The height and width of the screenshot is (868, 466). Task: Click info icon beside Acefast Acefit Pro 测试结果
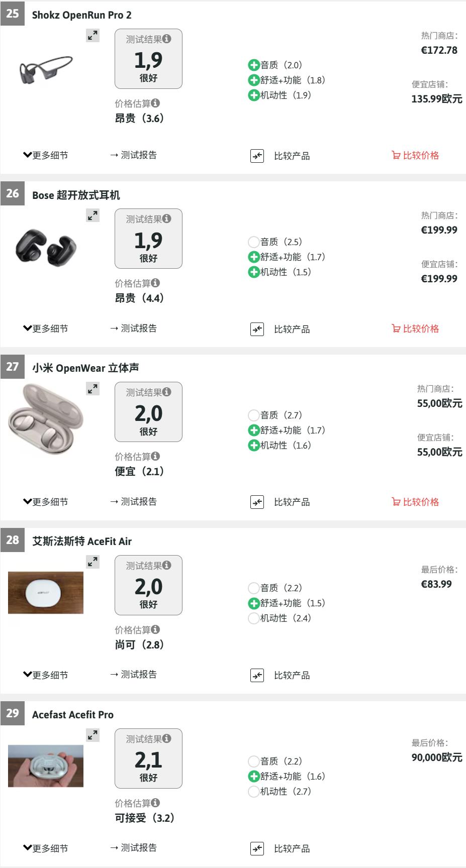point(167,738)
